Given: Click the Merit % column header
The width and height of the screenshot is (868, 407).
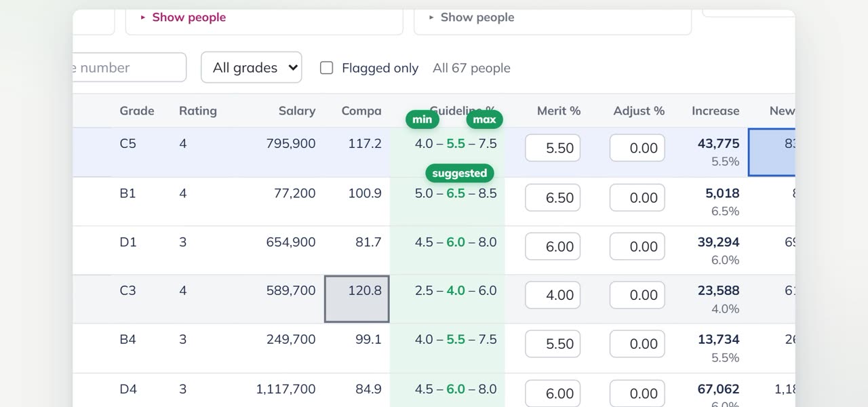Looking at the screenshot, I should (559, 111).
